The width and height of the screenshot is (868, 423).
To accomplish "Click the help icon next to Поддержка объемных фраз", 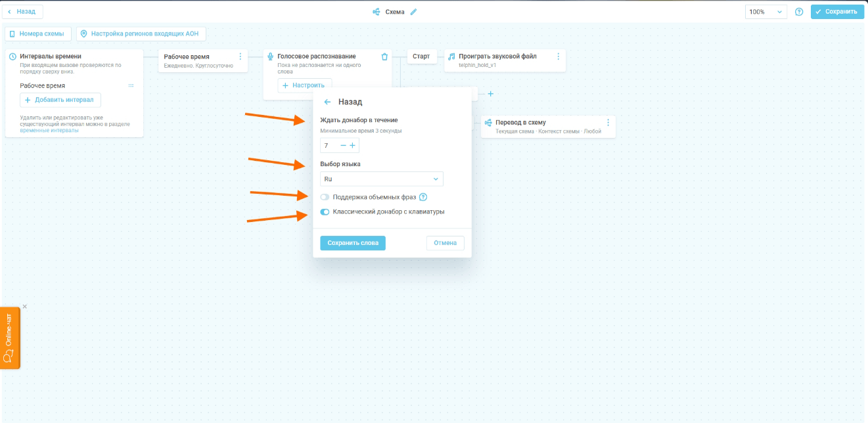I will click(423, 197).
